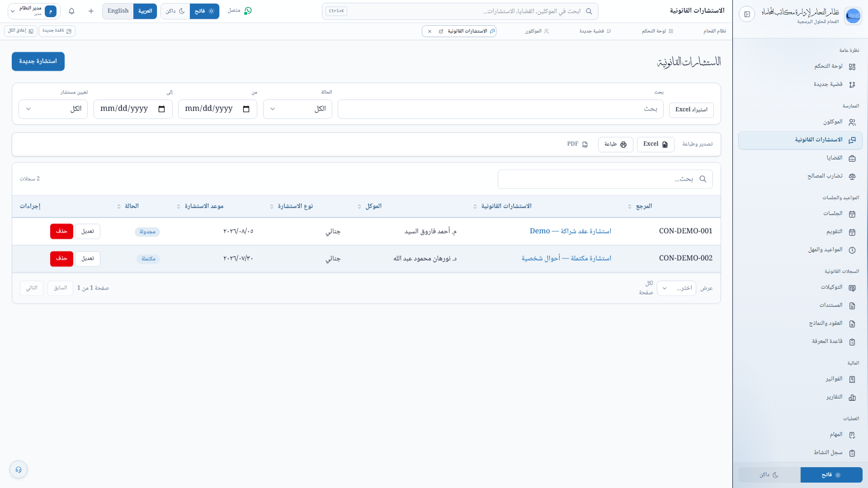Sort by الموكل column
868x488 pixels.
pos(369,206)
